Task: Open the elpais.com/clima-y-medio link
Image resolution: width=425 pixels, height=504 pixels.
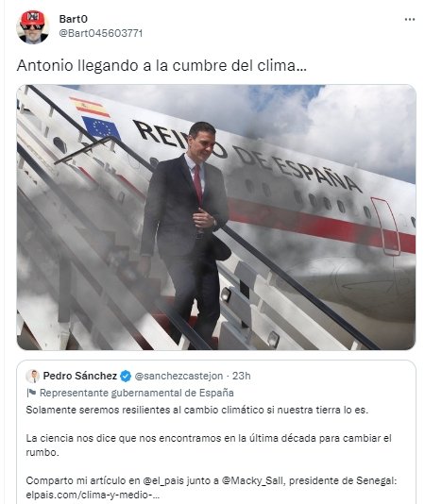Action: pos(93,495)
